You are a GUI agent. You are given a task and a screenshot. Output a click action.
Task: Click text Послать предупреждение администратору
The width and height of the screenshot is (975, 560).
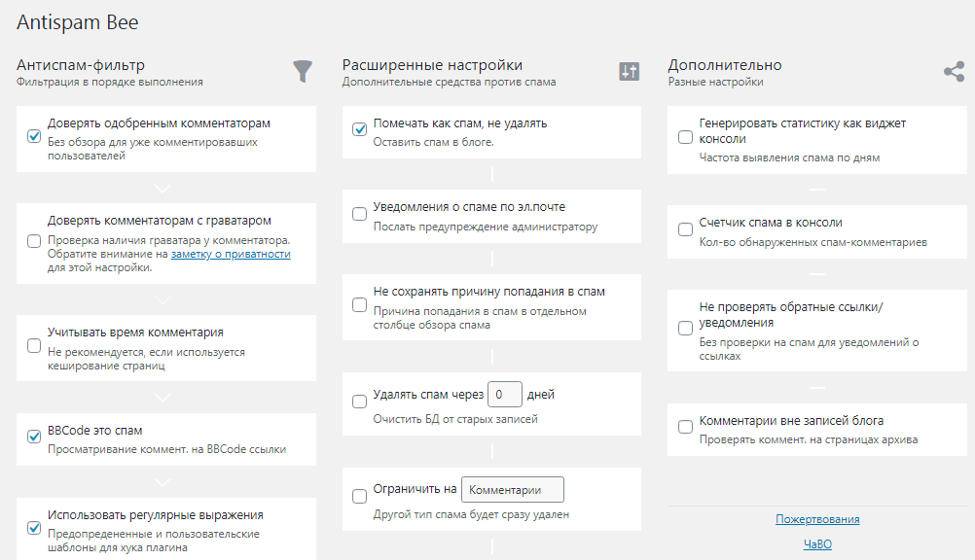[x=485, y=227]
